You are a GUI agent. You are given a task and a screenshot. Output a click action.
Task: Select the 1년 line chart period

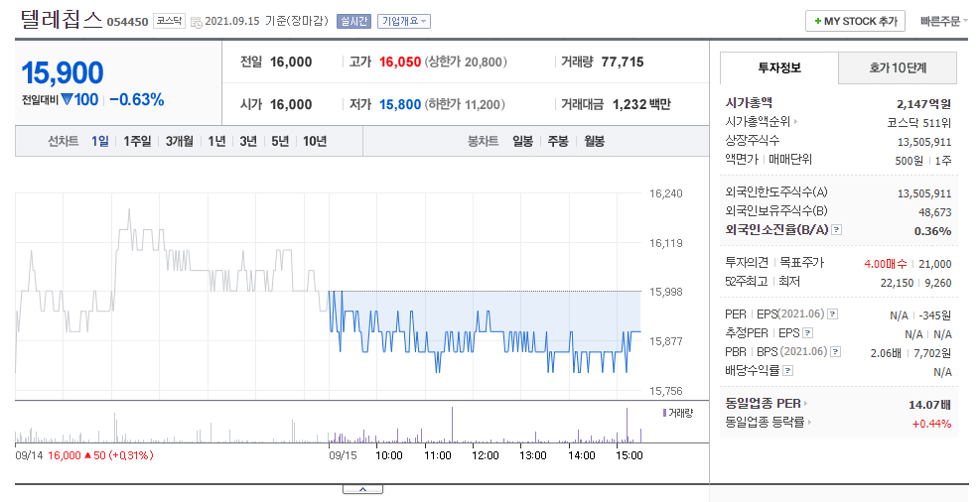pyautogui.click(x=216, y=141)
